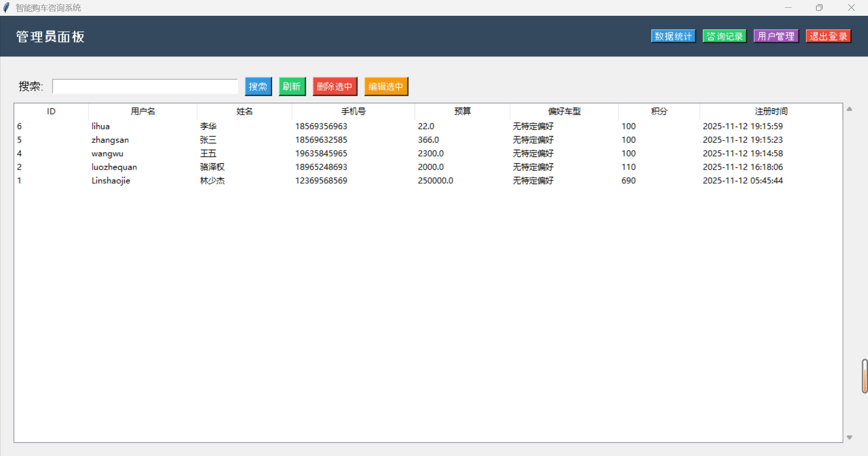The width and height of the screenshot is (868, 456).
Task: Click the budget value 2300.0
Action: (431, 153)
